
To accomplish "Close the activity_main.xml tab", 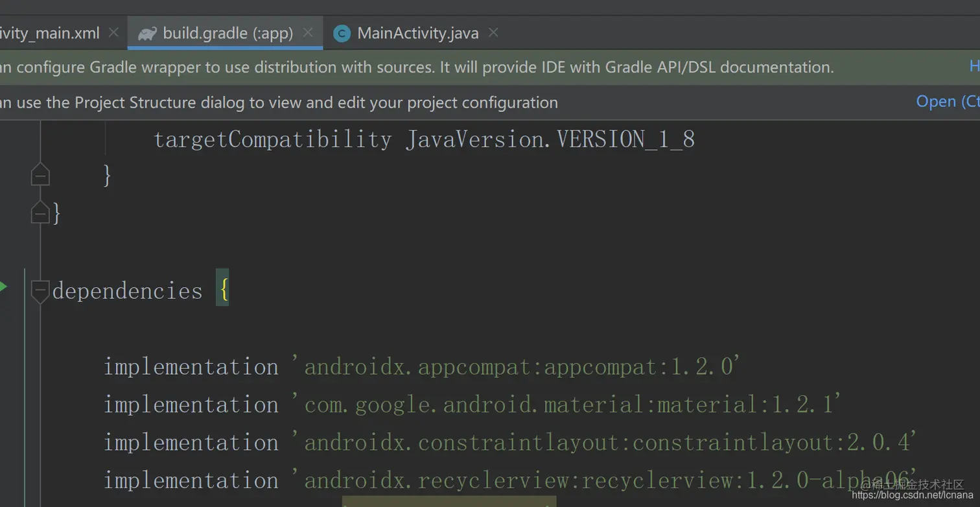I will tap(113, 32).
